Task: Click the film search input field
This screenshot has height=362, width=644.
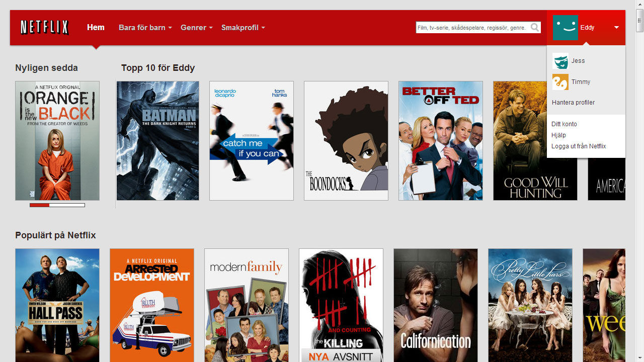Action: click(472, 28)
